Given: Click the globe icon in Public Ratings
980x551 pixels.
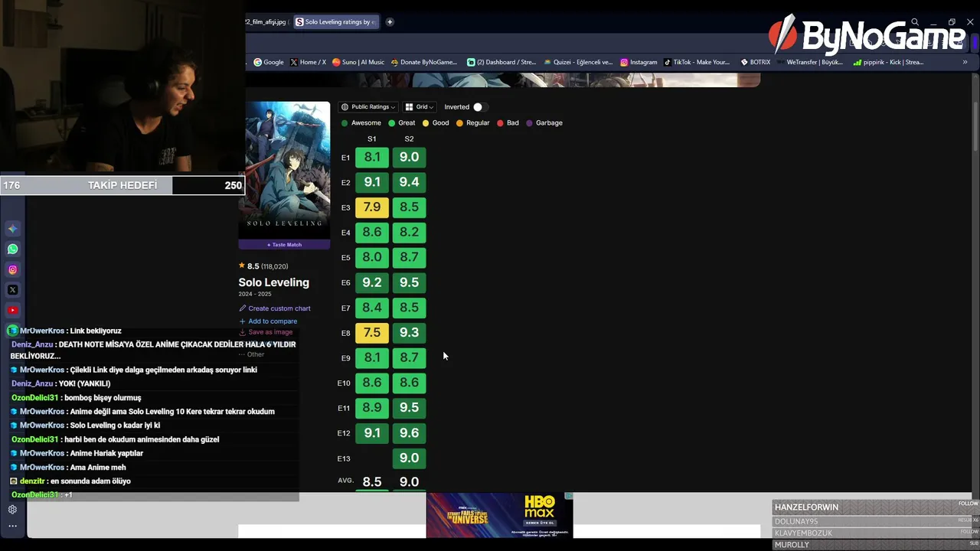Looking at the screenshot, I should (x=345, y=107).
